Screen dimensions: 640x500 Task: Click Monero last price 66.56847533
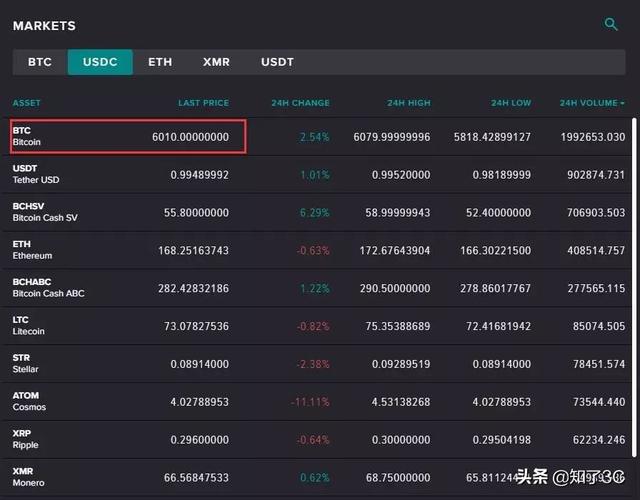click(x=196, y=478)
